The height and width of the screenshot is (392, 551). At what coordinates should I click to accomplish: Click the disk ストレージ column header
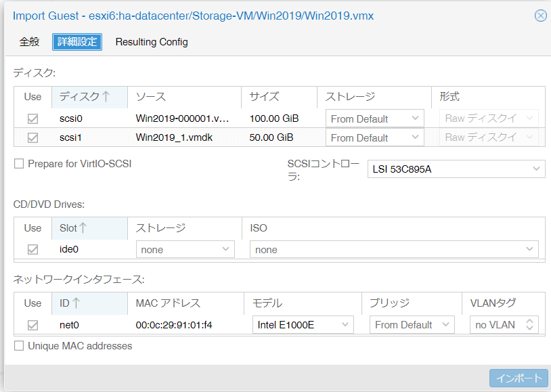point(374,97)
